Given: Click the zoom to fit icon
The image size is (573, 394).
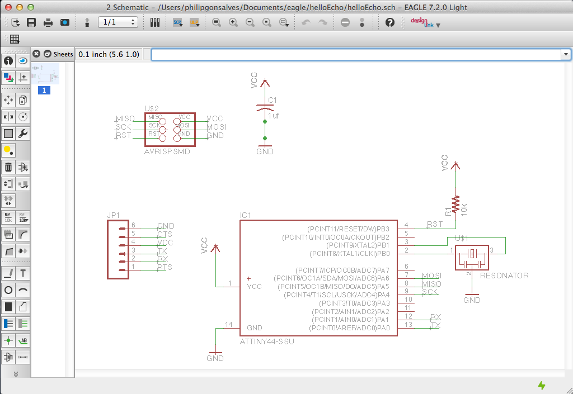Looking at the screenshot, I should click(216, 23).
